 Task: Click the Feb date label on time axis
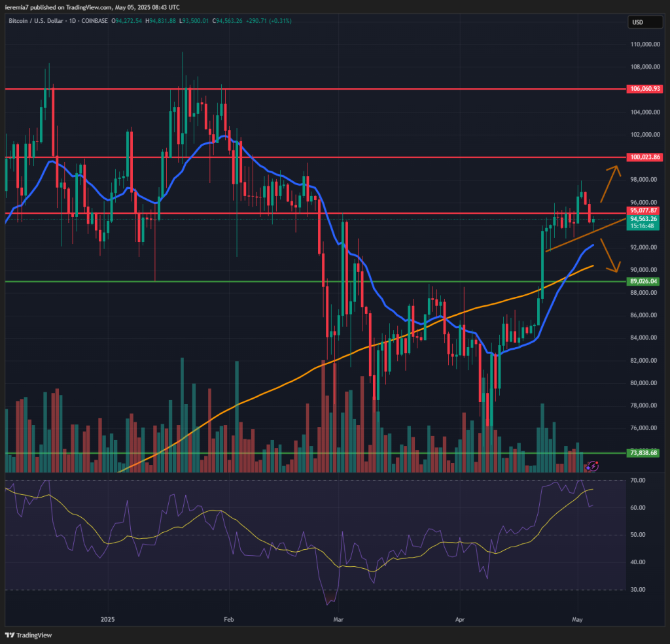229,619
